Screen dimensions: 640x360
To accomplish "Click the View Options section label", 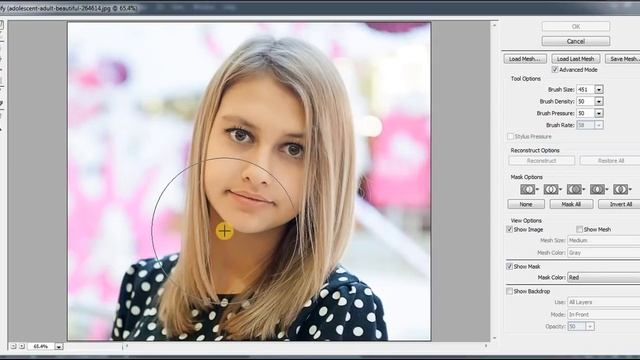I will (x=526, y=220).
